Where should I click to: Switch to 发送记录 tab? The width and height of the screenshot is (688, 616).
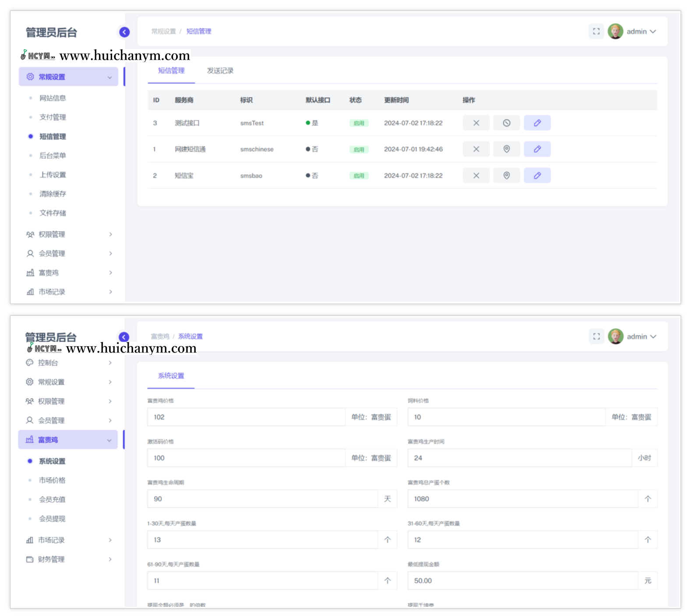click(x=220, y=71)
